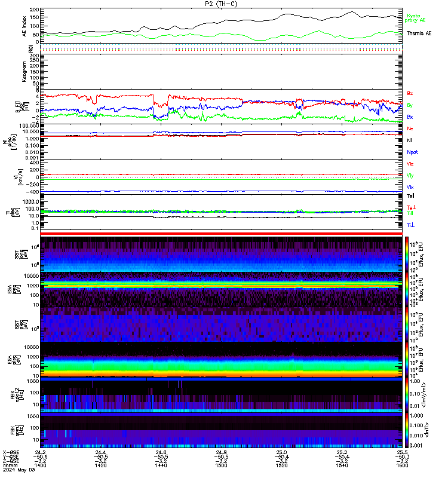Click the plot title "P2 (TH-C)"
This screenshot has height=478, width=448.
221,4
